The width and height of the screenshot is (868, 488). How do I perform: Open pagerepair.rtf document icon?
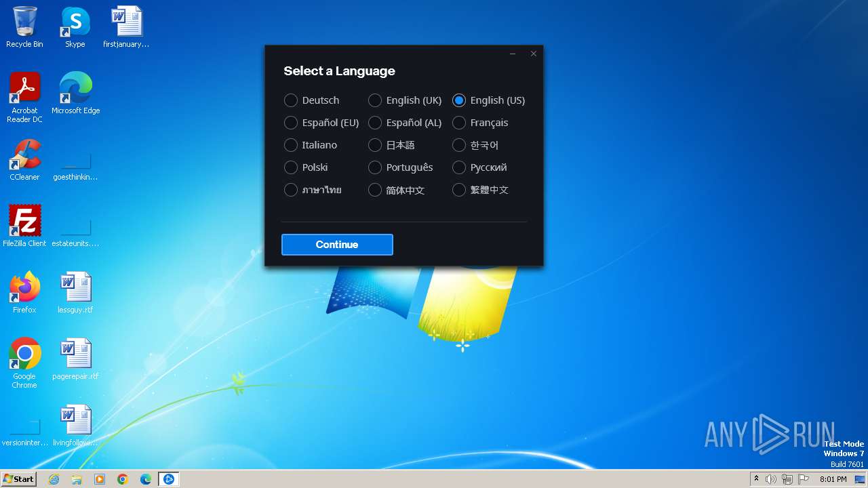pos(75,359)
